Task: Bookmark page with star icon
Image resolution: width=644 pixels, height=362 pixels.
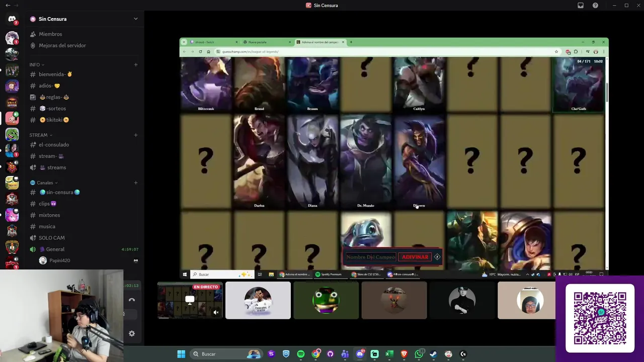Action: [x=556, y=52]
